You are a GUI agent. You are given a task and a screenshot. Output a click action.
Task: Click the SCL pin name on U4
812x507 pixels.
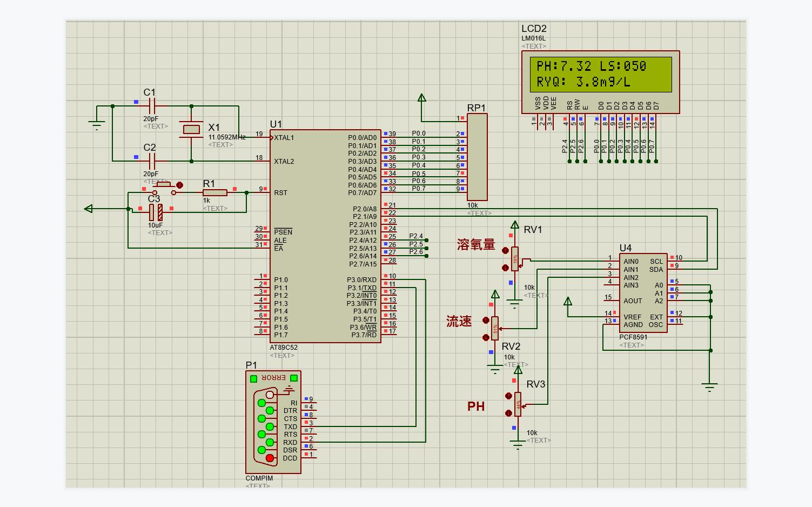coord(656,262)
